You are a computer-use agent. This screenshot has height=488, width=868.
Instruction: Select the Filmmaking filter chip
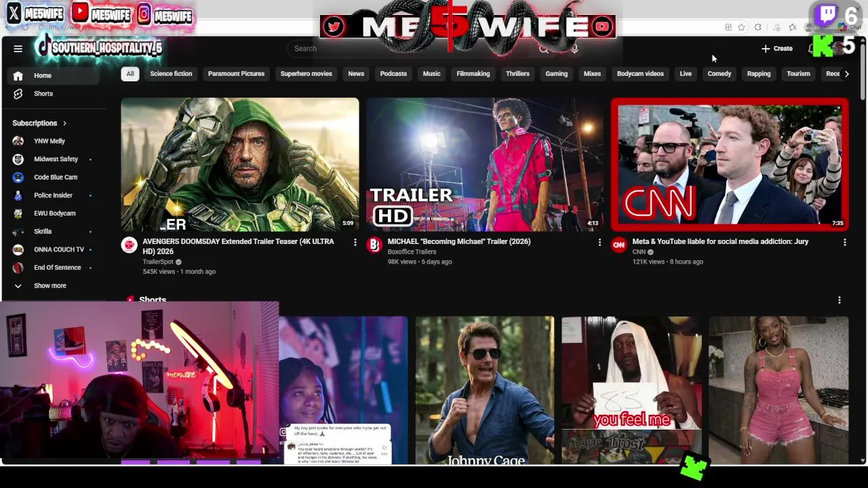tap(473, 74)
